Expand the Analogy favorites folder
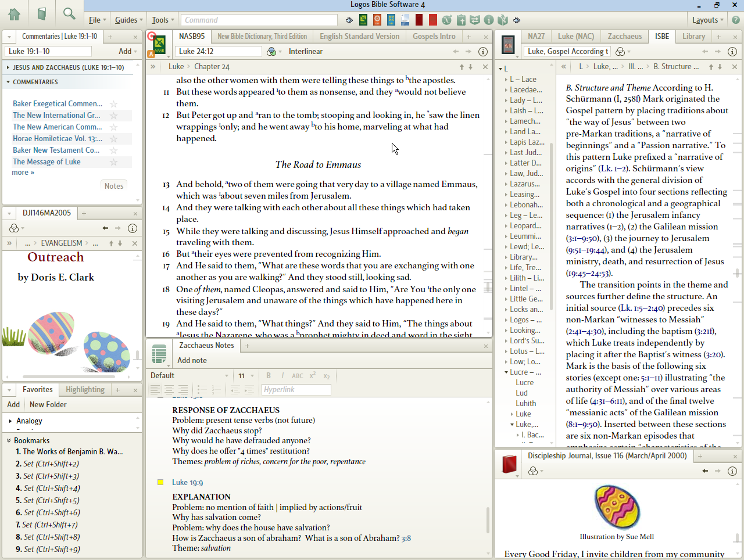 tap(10, 421)
